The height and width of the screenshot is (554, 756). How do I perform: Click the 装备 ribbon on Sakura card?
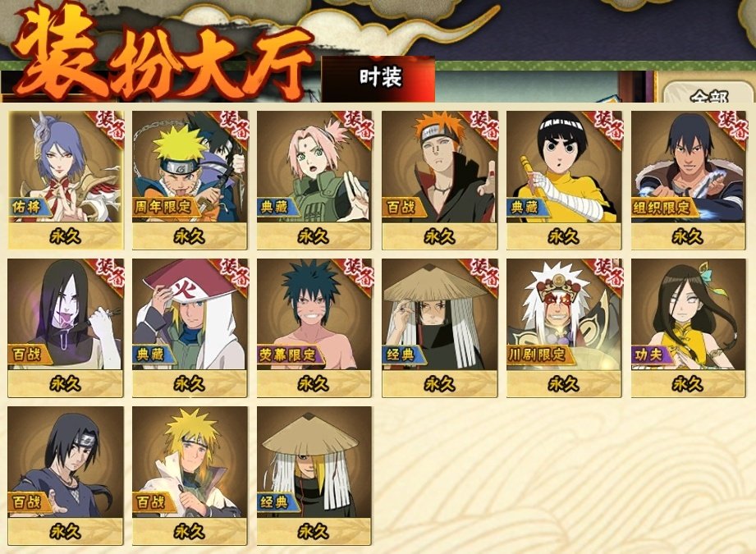point(355,128)
